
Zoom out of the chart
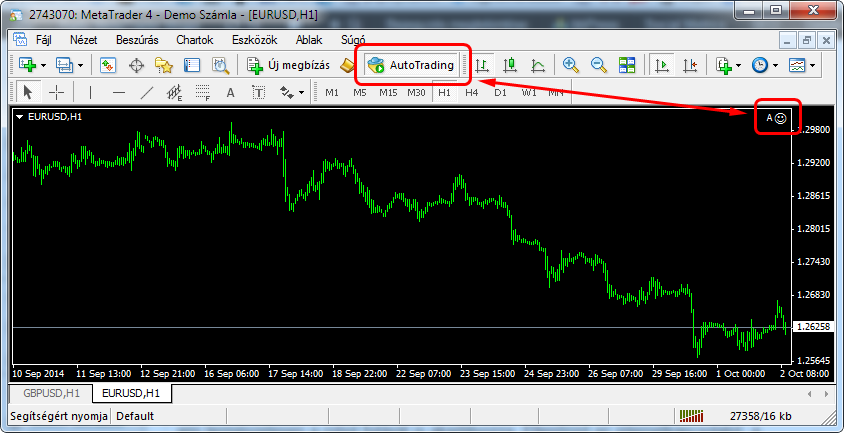599,66
